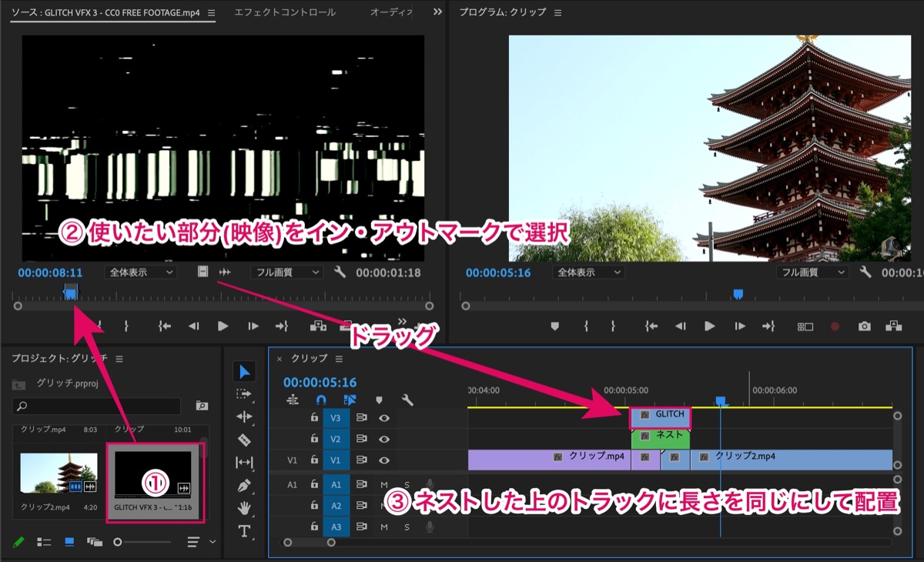The height and width of the screenshot is (562, 924).
Task: Select the Pen tool
Action: pos(244,486)
